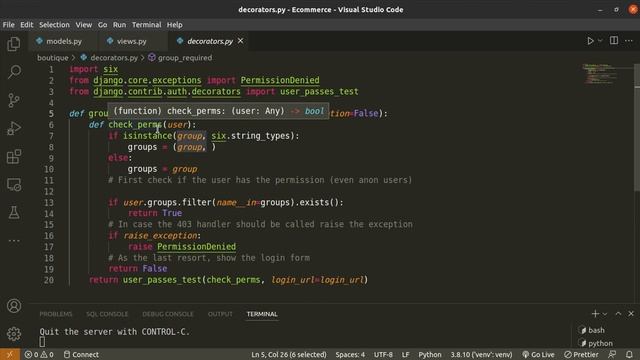The image size is (640, 360).
Task: Maximize the panel with the up chevron
Action: 618,313
